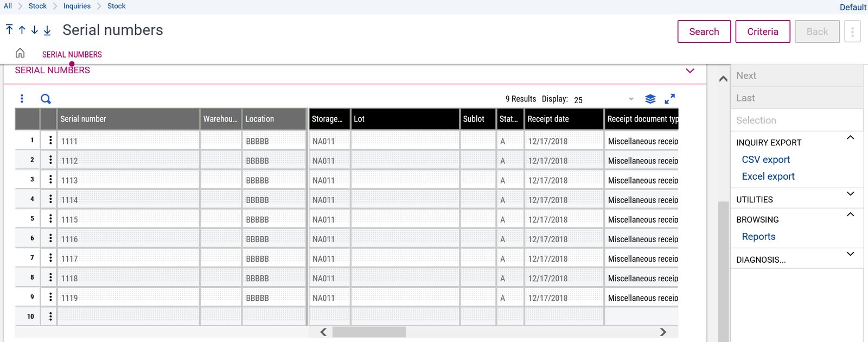Click the horizontal scrollbar's right arrow

tap(663, 332)
